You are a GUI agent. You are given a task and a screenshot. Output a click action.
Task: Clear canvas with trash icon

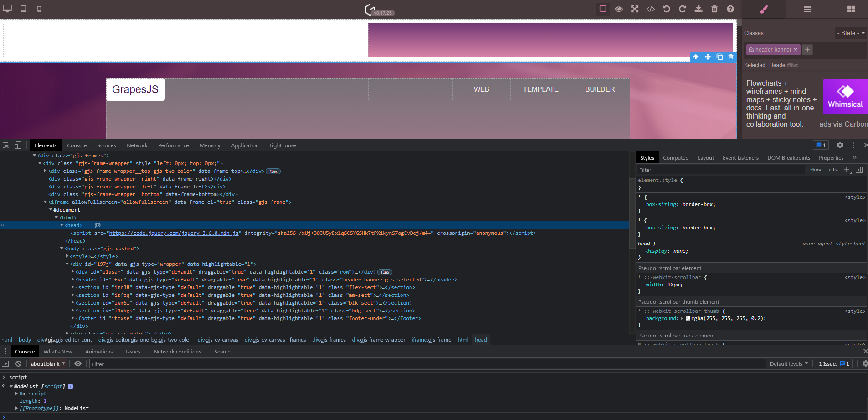click(714, 9)
